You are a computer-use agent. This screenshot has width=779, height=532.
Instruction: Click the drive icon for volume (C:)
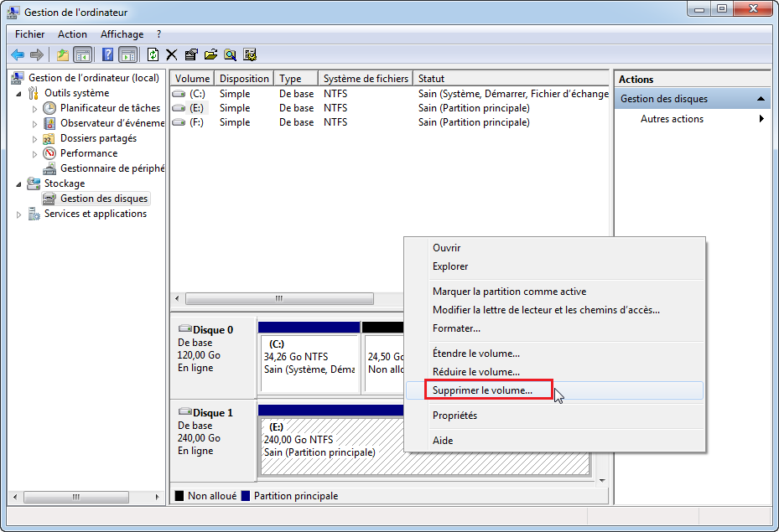[x=179, y=94]
